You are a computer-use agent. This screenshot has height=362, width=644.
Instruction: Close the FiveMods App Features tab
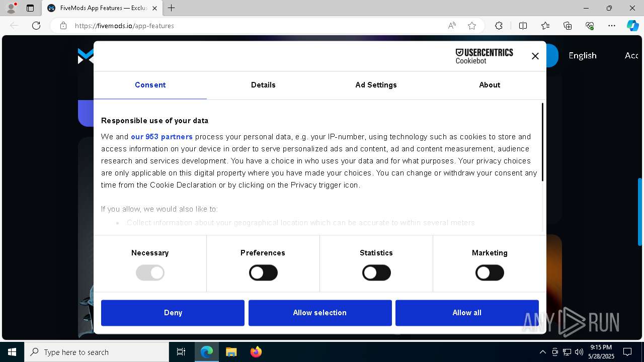click(x=154, y=8)
